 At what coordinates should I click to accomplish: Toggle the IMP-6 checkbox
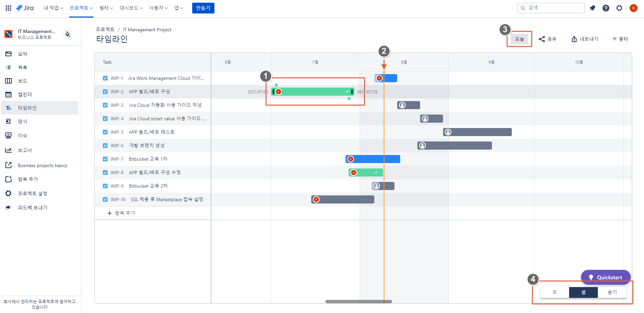[x=105, y=146]
